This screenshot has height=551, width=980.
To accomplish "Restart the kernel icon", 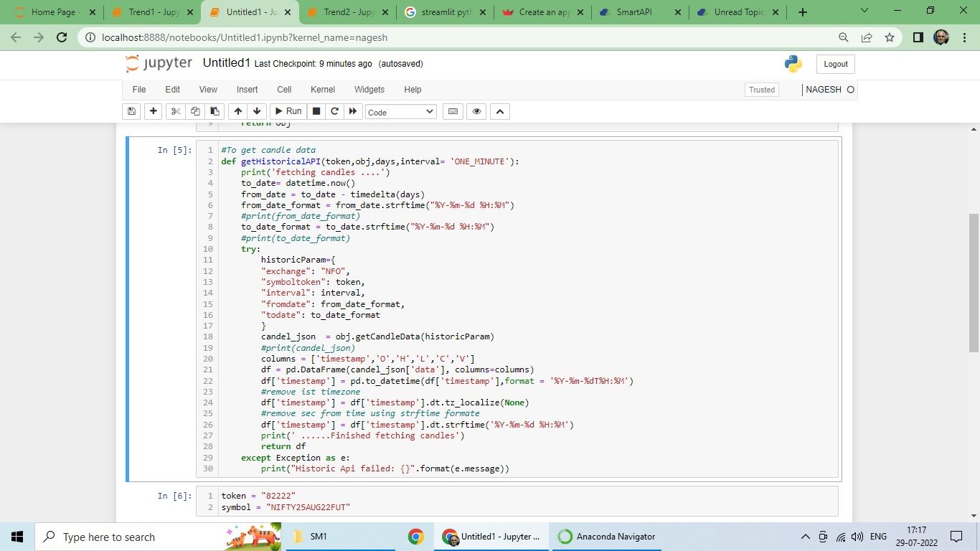I will 334,111.
